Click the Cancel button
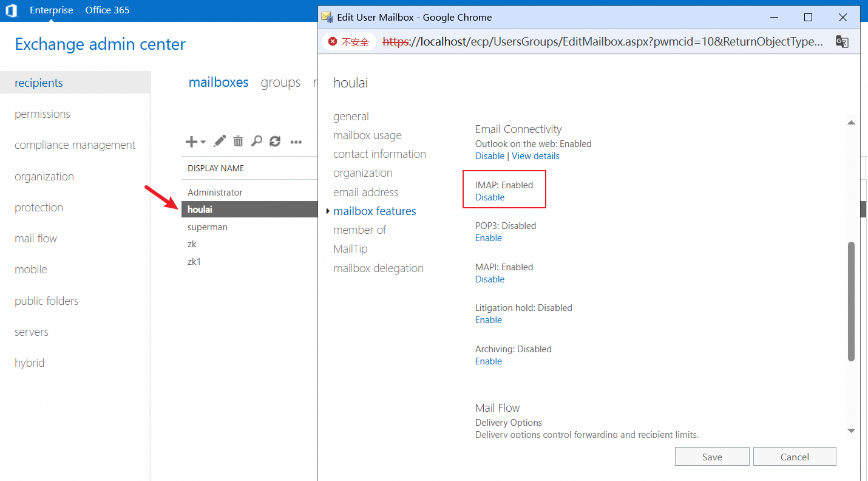868x481 pixels. point(795,457)
